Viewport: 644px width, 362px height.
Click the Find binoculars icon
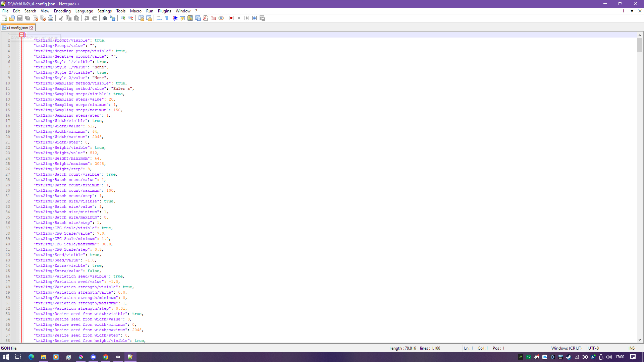(x=105, y=18)
